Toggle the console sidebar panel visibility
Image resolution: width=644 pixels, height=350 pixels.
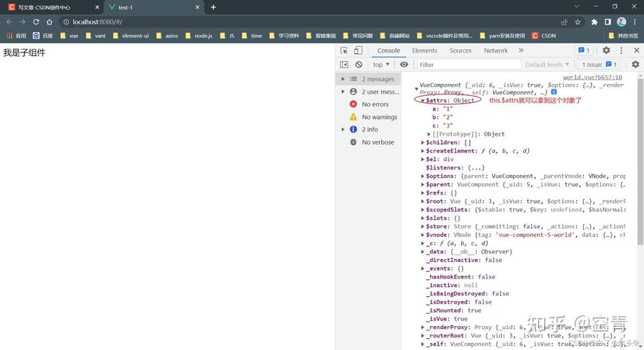[x=344, y=64]
